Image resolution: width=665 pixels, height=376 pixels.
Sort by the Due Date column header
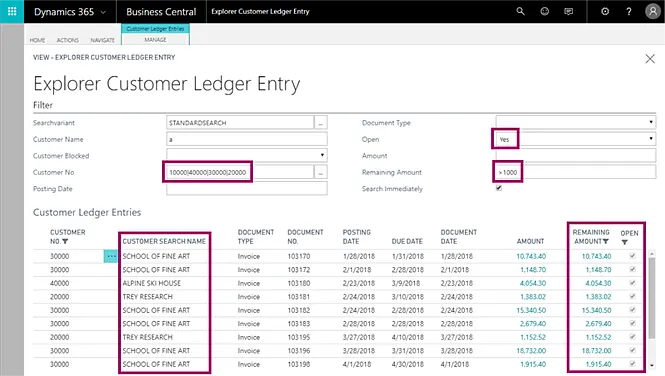pos(407,241)
